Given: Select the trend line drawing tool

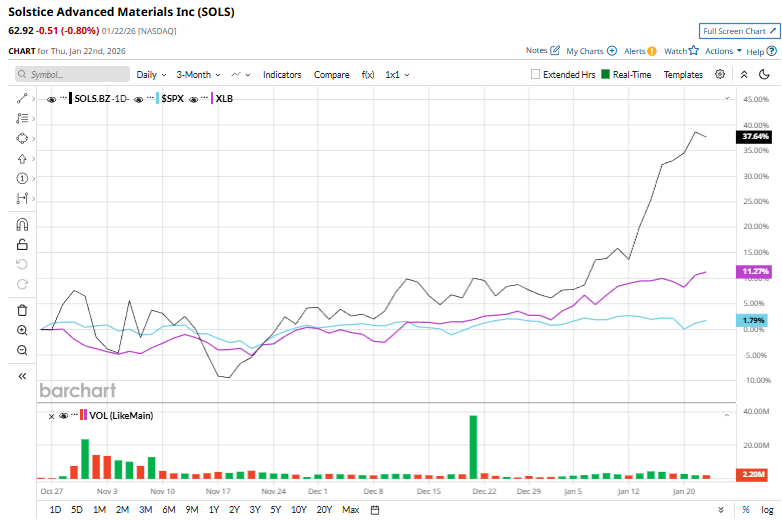Looking at the screenshot, I should pos(22,98).
